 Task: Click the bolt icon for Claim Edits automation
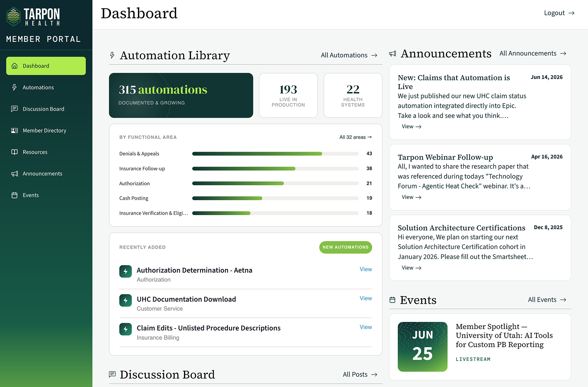[x=126, y=329]
